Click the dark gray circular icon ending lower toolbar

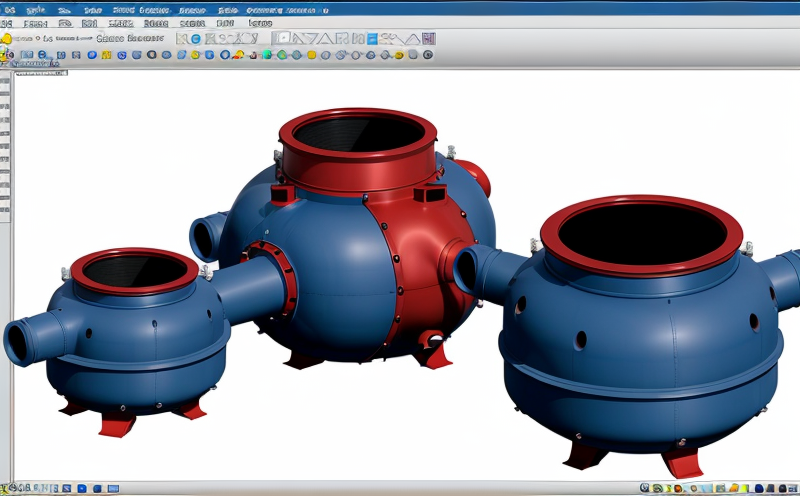(x=429, y=54)
